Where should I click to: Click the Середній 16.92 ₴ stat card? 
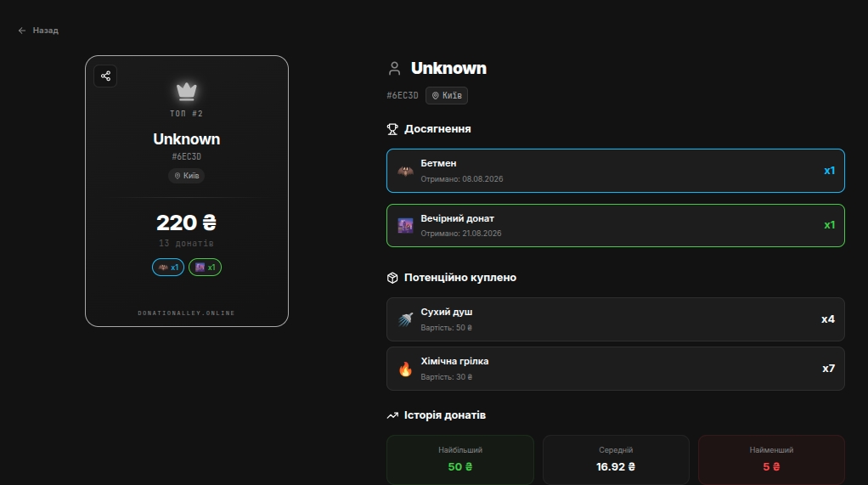click(616, 460)
